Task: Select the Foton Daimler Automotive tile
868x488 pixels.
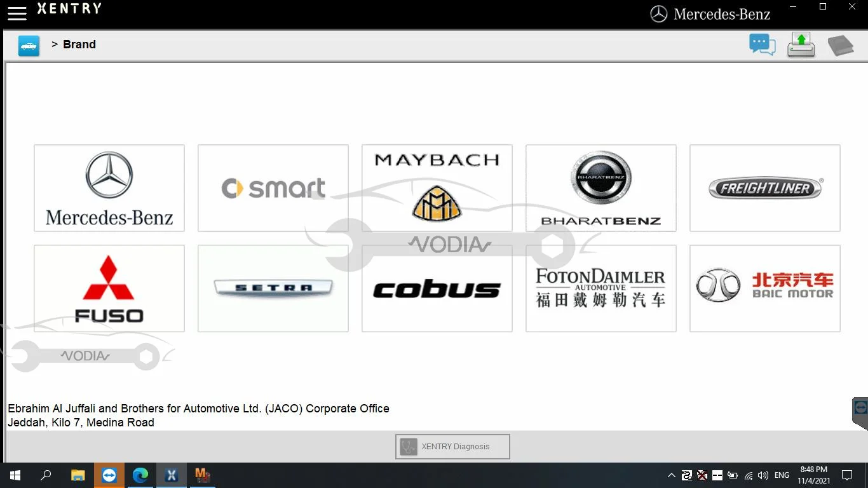Action: [601, 288]
